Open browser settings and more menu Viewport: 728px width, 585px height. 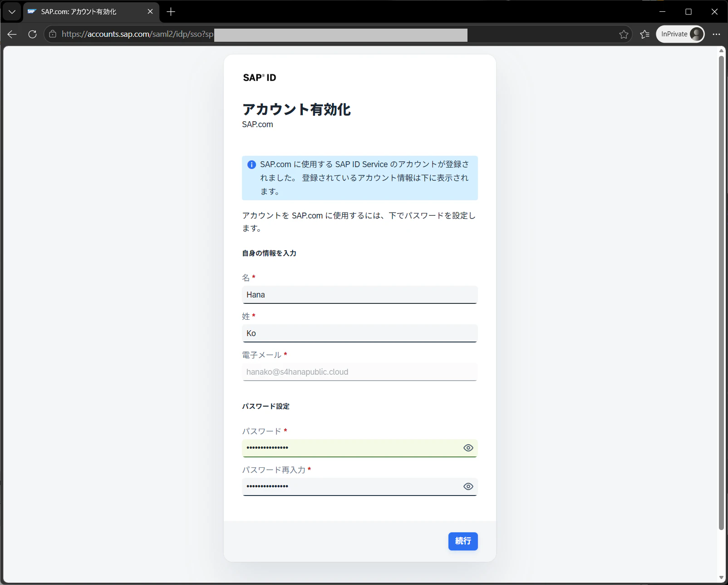click(x=717, y=34)
